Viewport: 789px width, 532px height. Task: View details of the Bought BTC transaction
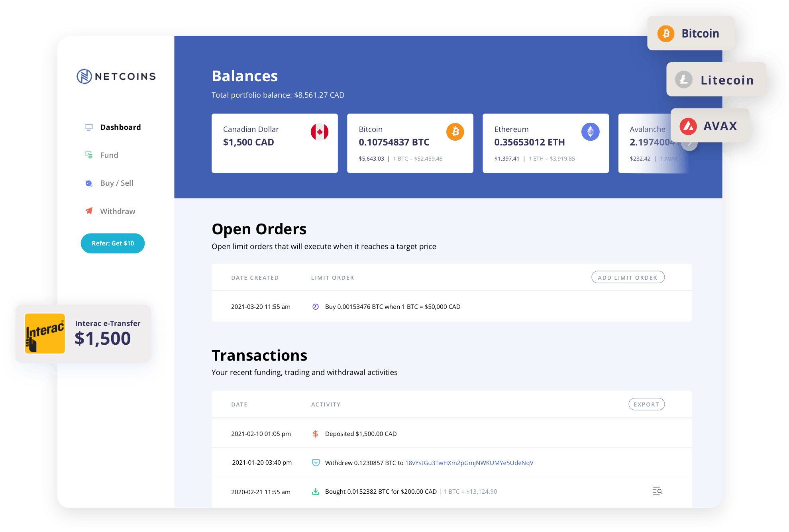[657, 491]
